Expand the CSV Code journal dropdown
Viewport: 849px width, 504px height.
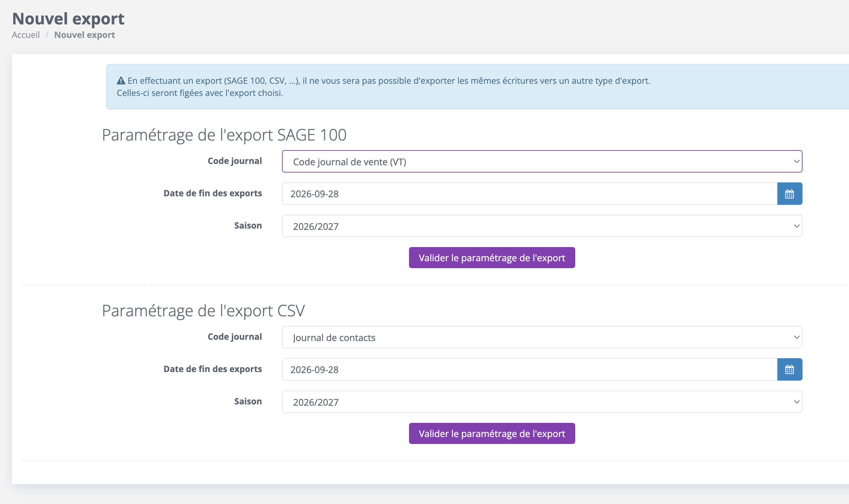click(x=542, y=337)
